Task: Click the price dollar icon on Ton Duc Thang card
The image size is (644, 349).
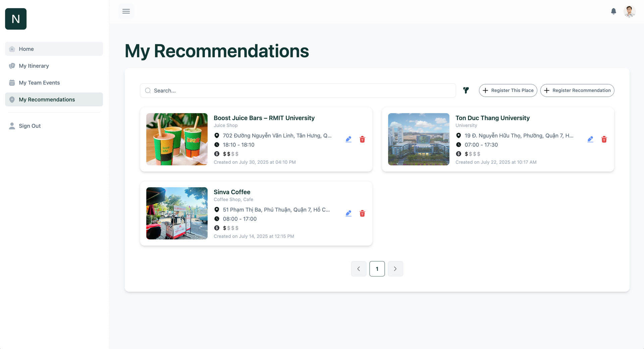Action: (x=459, y=154)
